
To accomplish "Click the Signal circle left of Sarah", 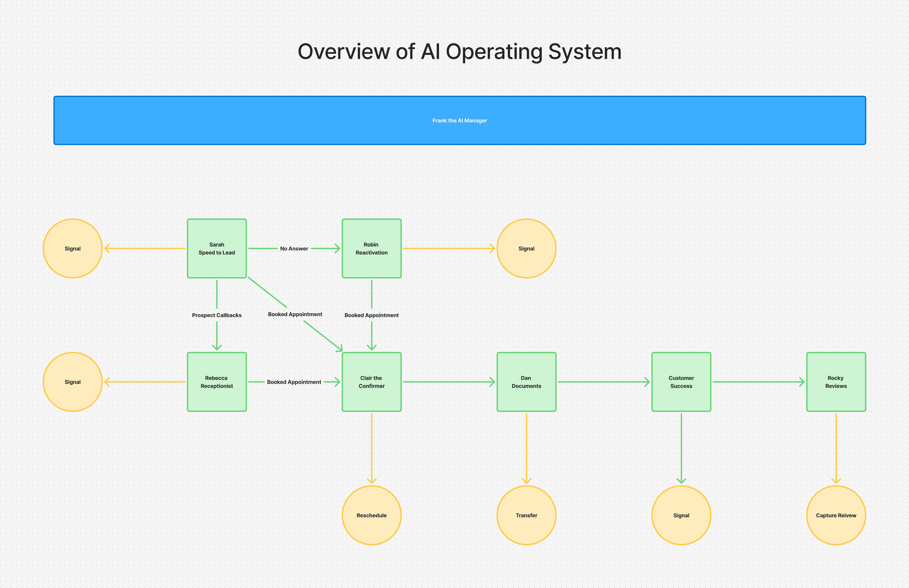I will click(73, 249).
